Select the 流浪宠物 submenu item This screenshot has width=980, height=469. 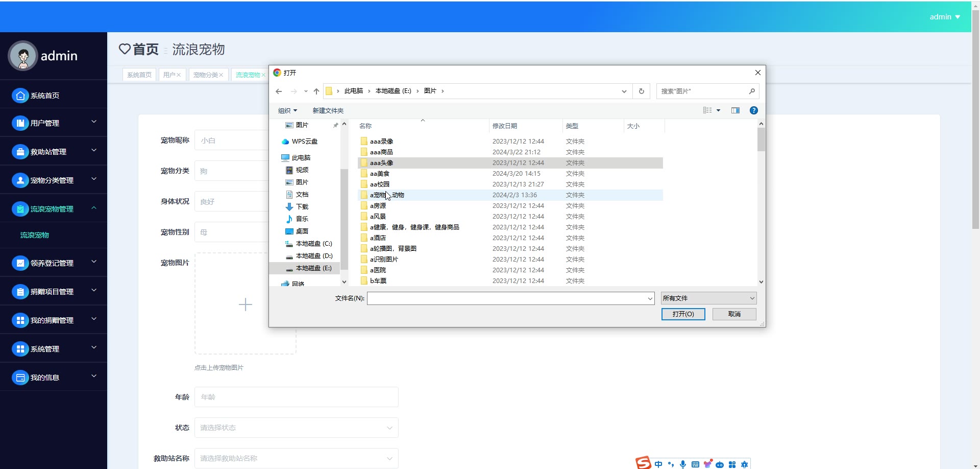point(35,236)
